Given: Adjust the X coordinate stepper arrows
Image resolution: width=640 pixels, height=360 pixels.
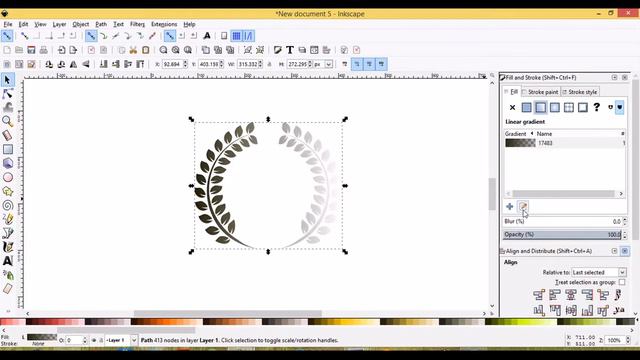Looking at the screenshot, I should (x=185, y=64).
